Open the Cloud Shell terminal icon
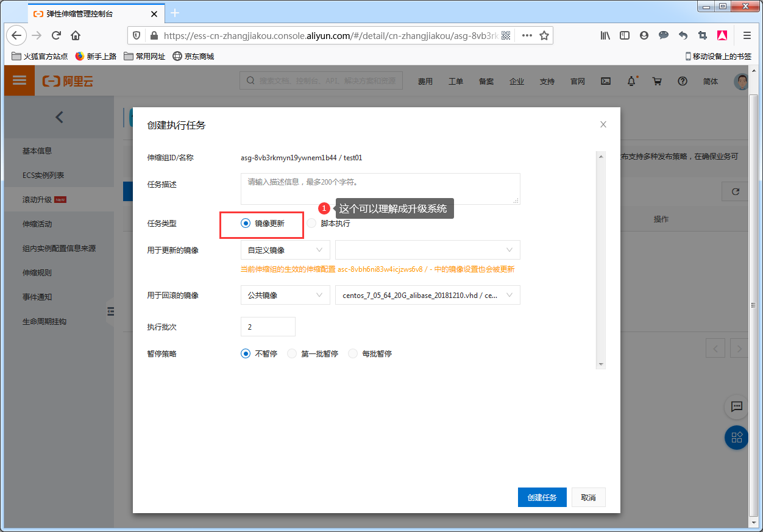The height and width of the screenshot is (532, 763). (606, 81)
